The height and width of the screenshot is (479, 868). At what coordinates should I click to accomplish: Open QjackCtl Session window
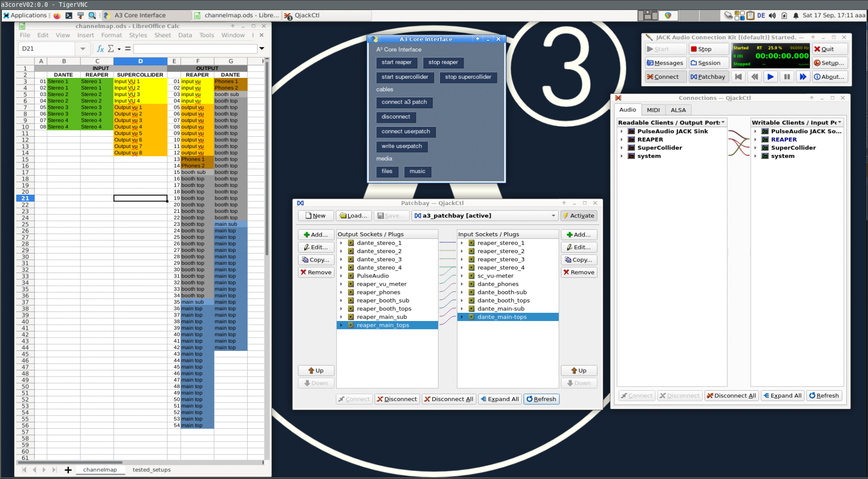pyautogui.click(x=708, y=63)
